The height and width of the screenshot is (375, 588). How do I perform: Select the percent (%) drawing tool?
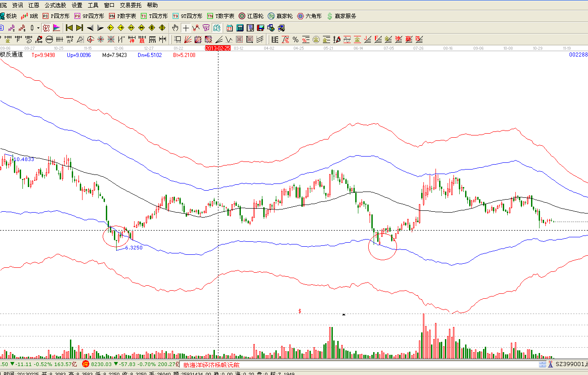pos(296,39)
